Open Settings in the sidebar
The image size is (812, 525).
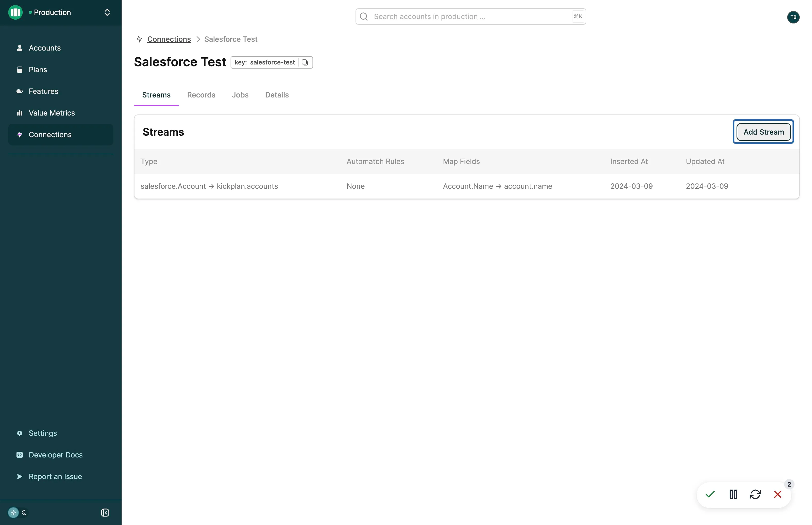[61, 433]
